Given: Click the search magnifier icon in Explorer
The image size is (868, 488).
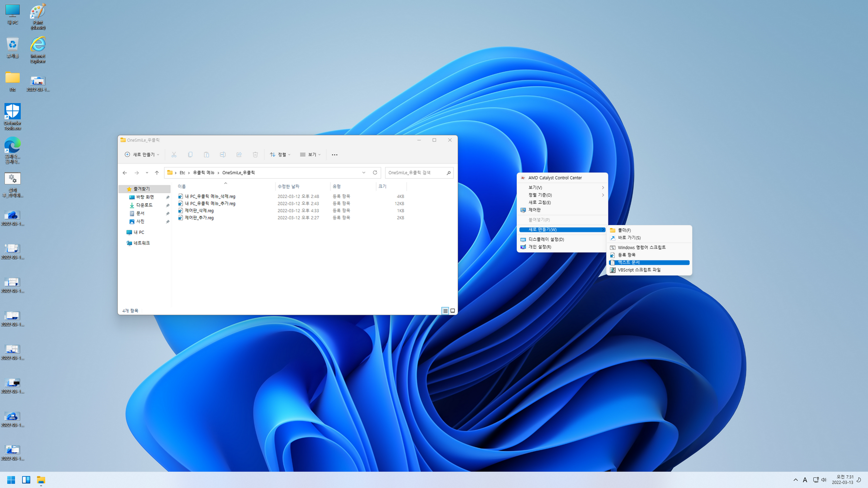Looking at the screenshot, I should point(449,172).
